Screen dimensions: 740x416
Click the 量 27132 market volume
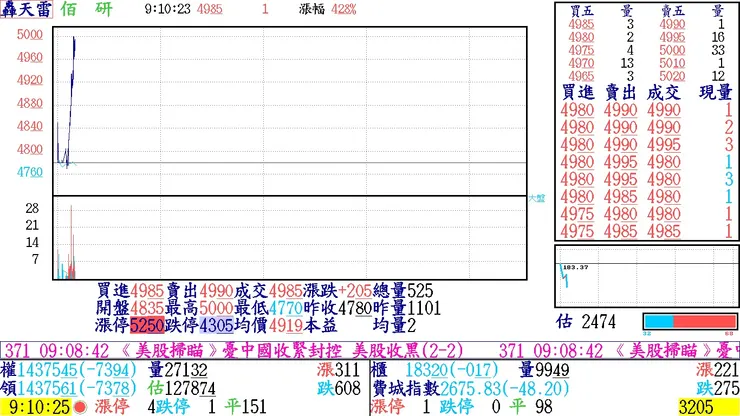coord(178,370)
